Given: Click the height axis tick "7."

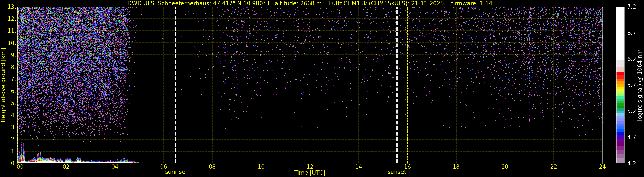Looking at the screenshot, I should point(13,79).
